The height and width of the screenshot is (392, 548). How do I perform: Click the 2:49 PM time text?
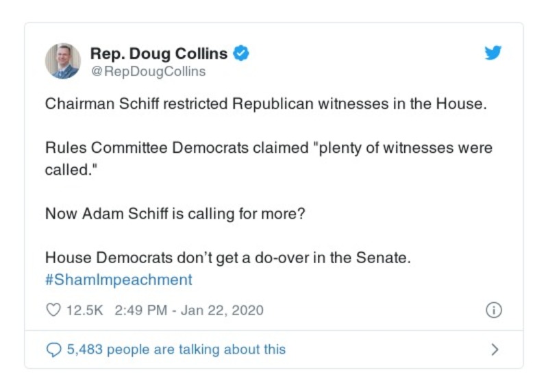point(140,310)
